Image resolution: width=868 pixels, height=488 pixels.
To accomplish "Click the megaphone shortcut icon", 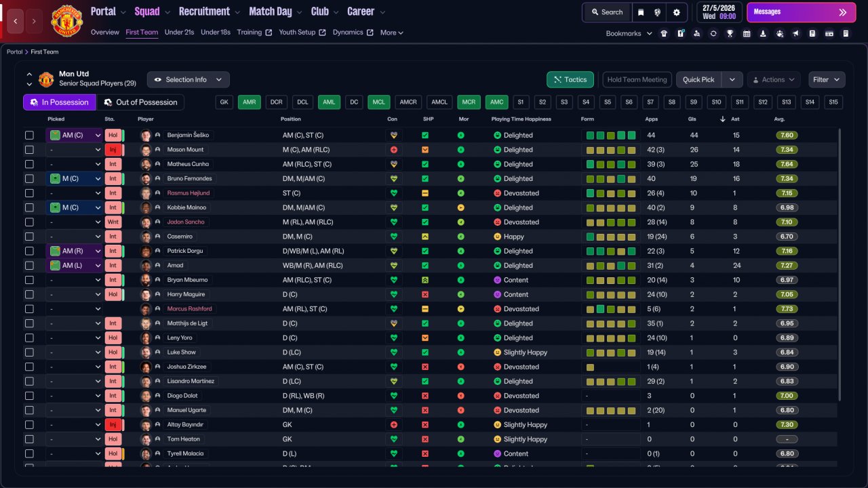I will (796, 33).
